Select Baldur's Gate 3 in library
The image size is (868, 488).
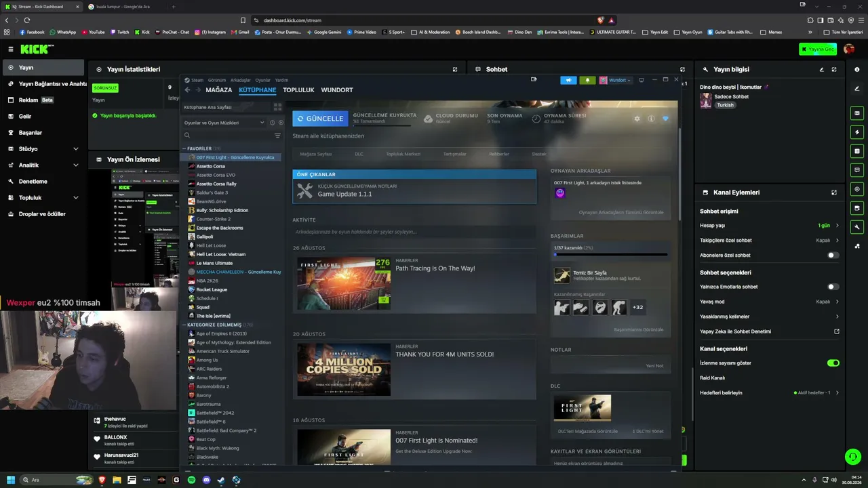pos(212,192)
